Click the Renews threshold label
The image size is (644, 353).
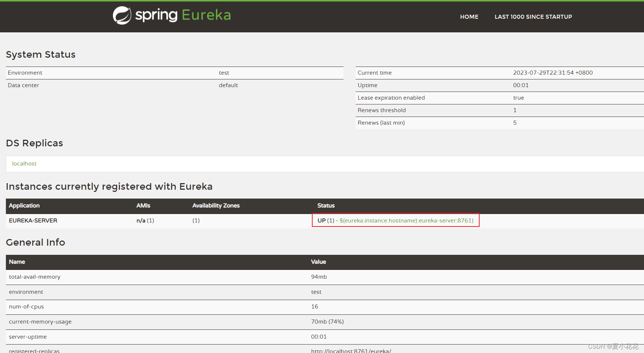click(x=382, y=110)
